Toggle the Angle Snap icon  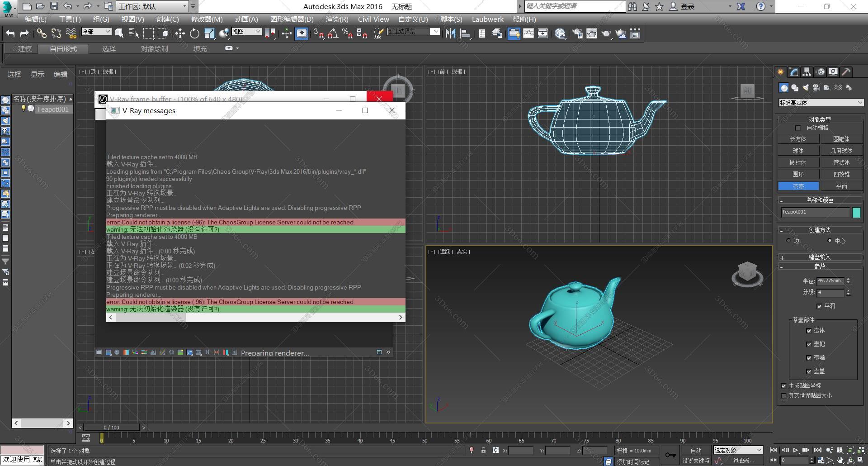point(333,33)
